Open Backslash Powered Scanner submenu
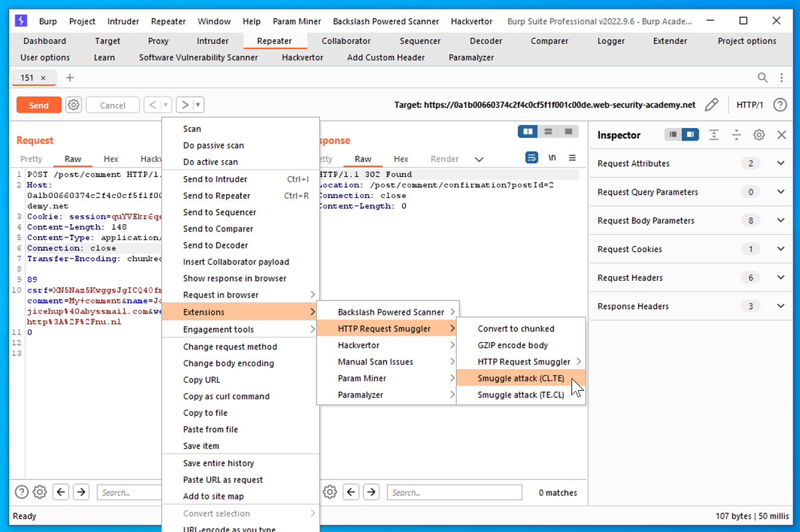The width and height of the screenshot is (800, 532). [x=386, y=312]
